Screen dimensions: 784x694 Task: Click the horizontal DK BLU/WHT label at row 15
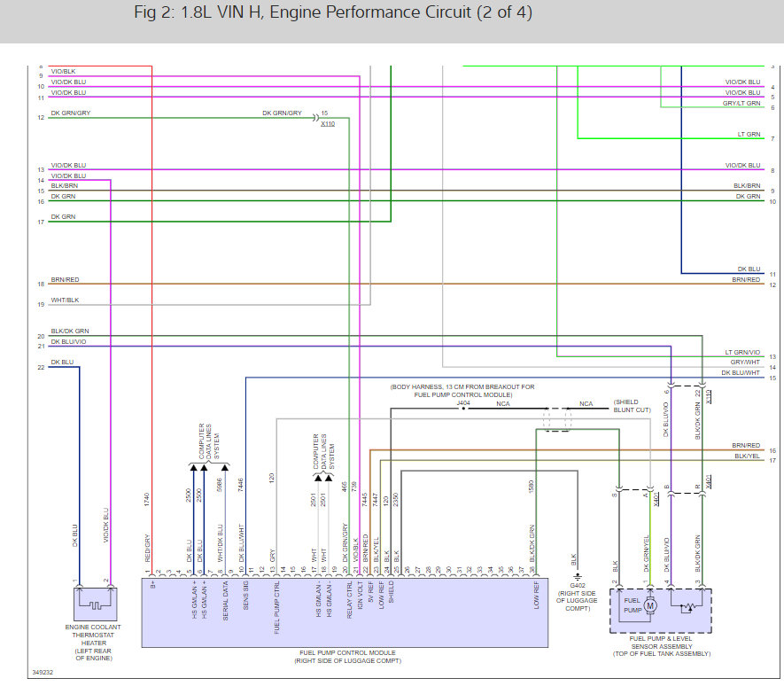(x=741, y=373)
